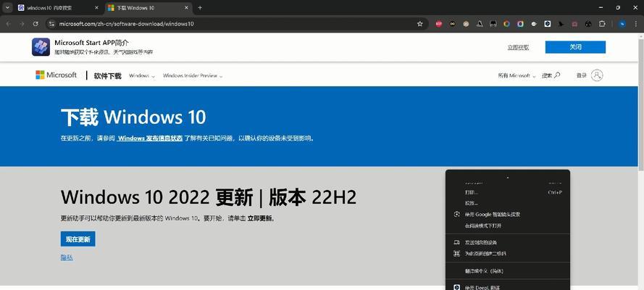The image size is (644, 290).
Task: Close the 下载 Windows 10 tab
Action: [186, 8]
